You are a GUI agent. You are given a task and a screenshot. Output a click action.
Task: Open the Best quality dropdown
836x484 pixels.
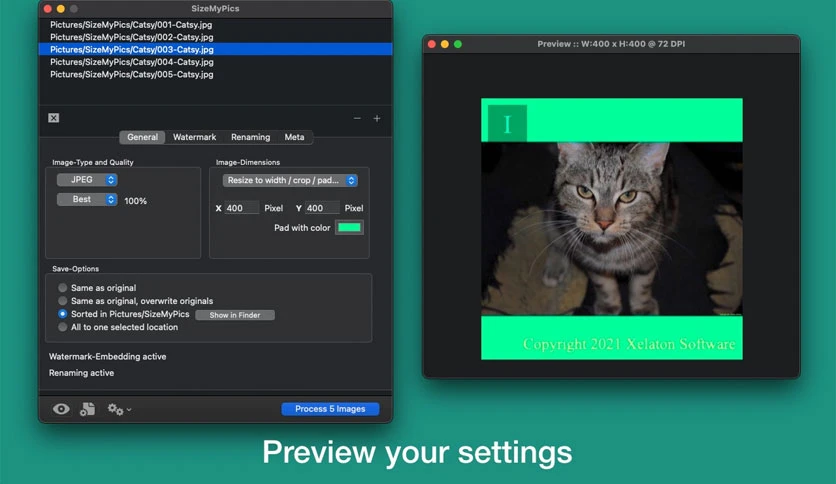87,199
